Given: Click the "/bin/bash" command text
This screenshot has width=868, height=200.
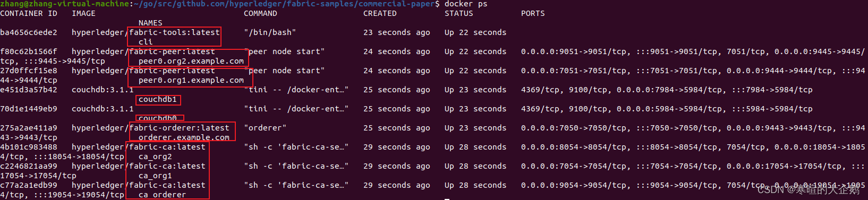Looking at the screenshot, I should 270,32.
